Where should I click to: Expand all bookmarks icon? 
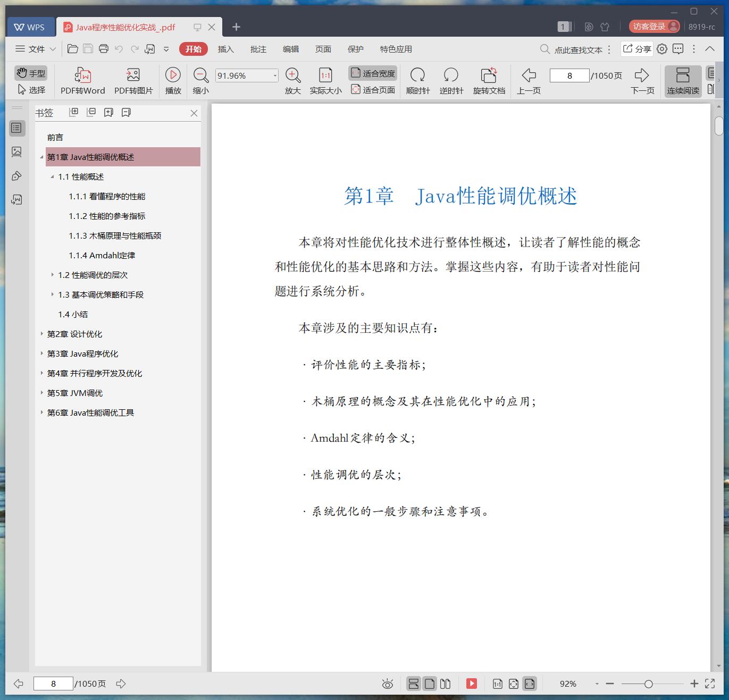(x=74, y=112)
